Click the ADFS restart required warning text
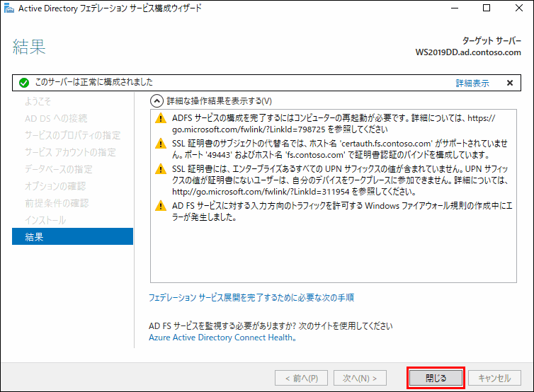This screenshot has height=392, width=534. pos(334,124)
